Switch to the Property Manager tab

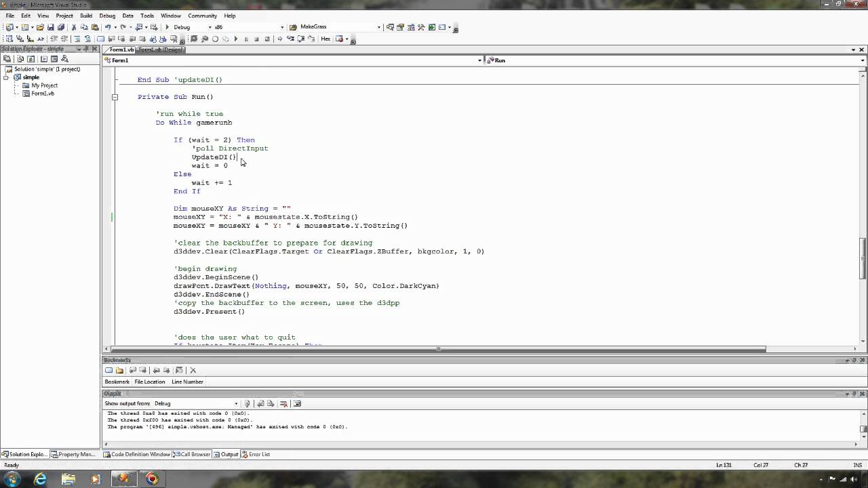[x=73, y=454]
